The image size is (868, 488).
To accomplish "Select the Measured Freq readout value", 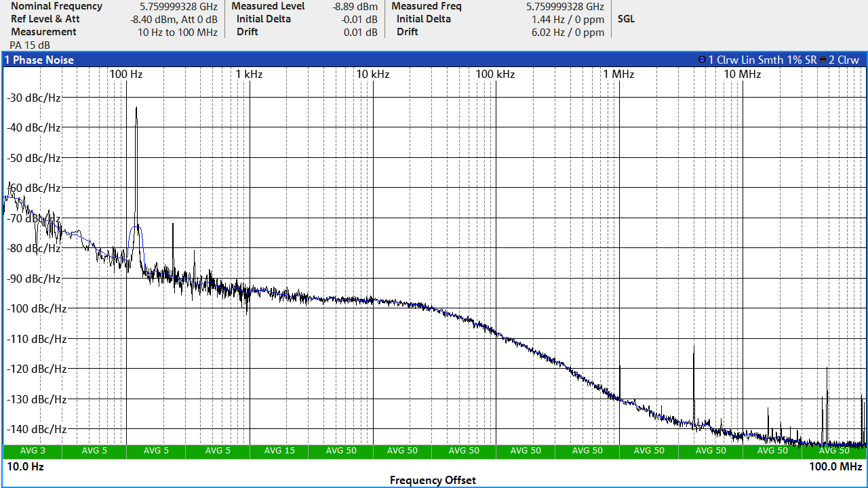I will coord(565,6).
